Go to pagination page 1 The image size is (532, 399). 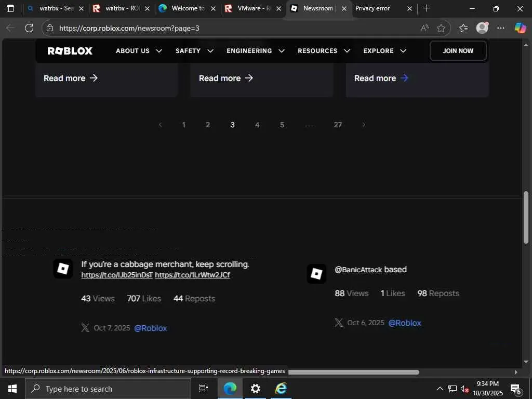coord(184,125)
